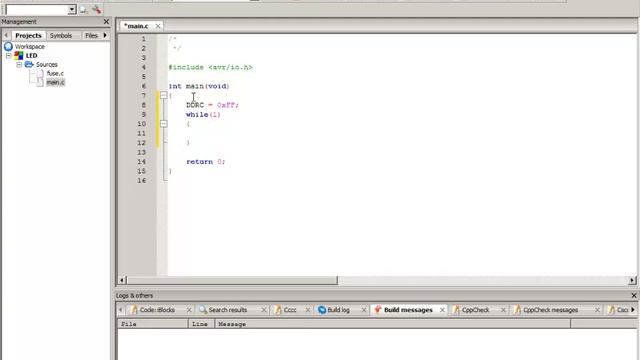Close the Cccc tab

click(308, 310)
